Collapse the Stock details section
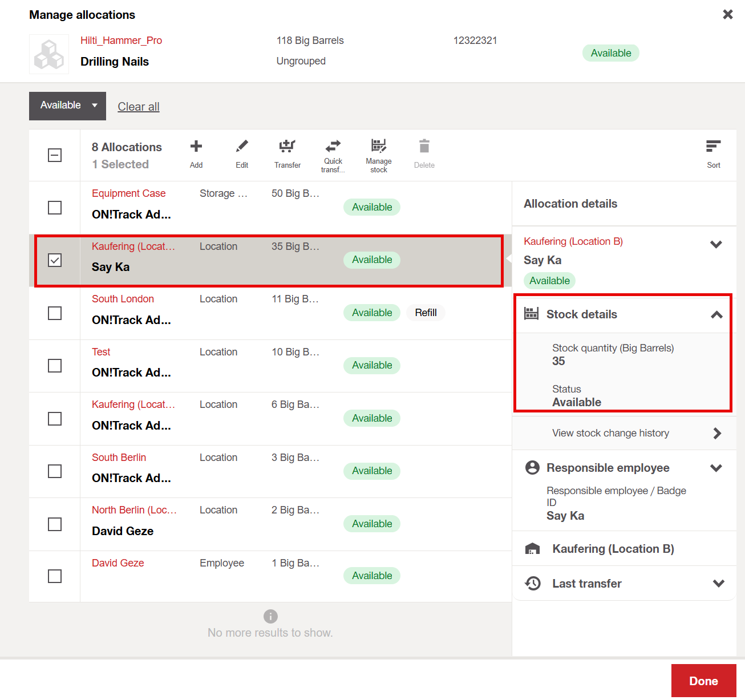The height and width of the screenshot is (700, 745). tap(716, 314)
